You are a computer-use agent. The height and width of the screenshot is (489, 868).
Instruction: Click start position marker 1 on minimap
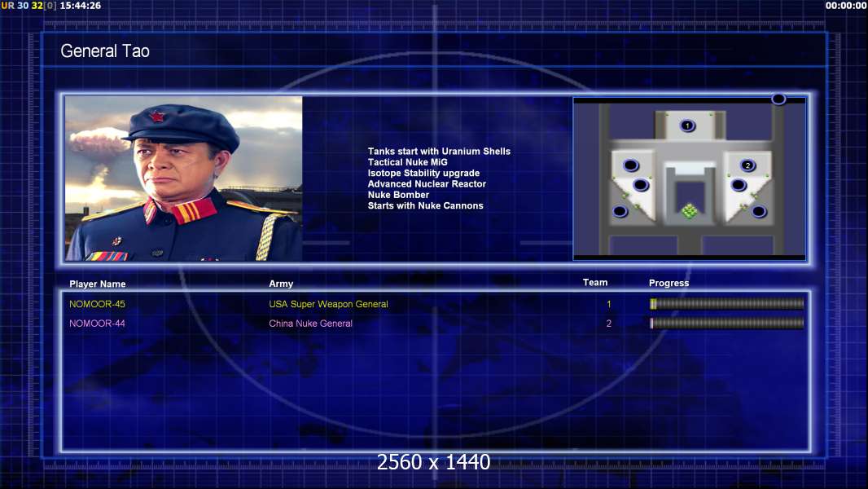coord(687,126)
